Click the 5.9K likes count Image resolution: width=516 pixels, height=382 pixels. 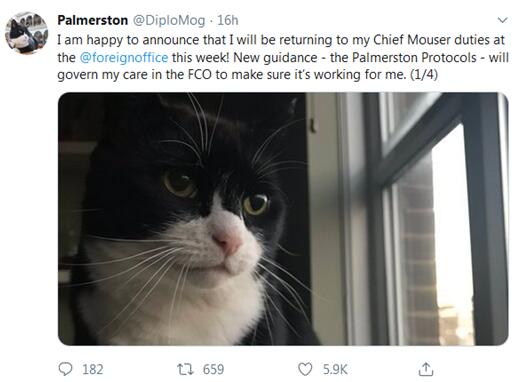335,369
